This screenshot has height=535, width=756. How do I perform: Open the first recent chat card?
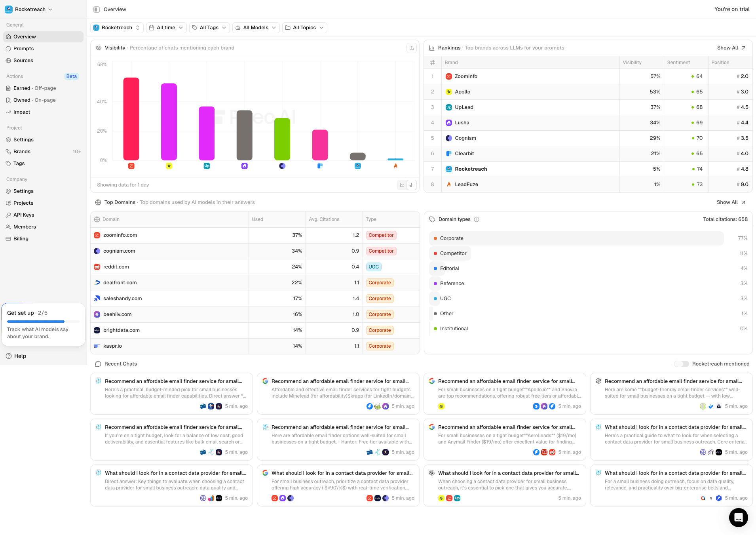pyautogui.click(x=171, y=393)
